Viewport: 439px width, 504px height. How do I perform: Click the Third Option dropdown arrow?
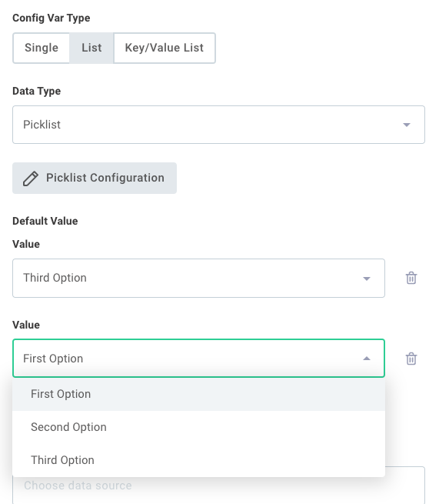pos(367,279)
